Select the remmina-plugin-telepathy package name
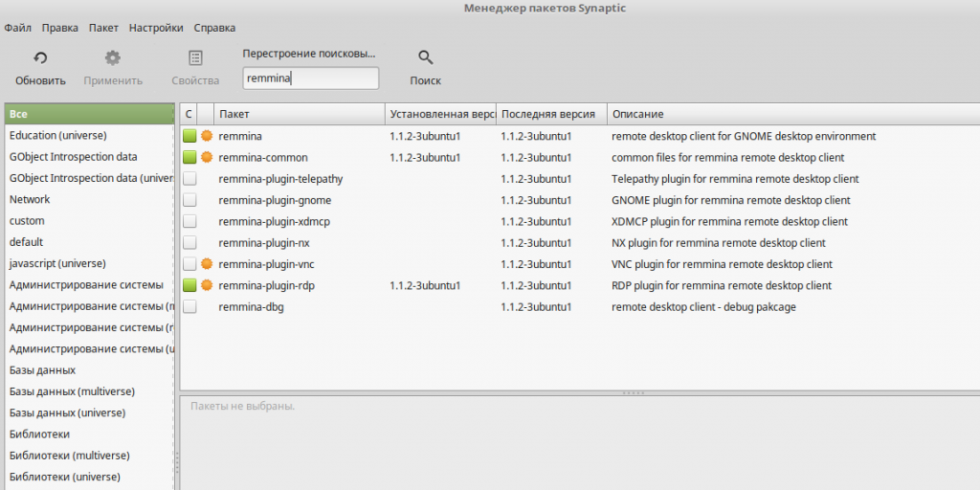980x490 pixels. pos(280,179)
